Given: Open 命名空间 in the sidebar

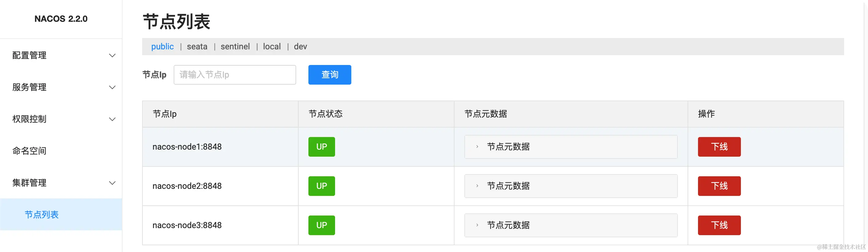Looking at the screenshot, I should tap(29, 151).
